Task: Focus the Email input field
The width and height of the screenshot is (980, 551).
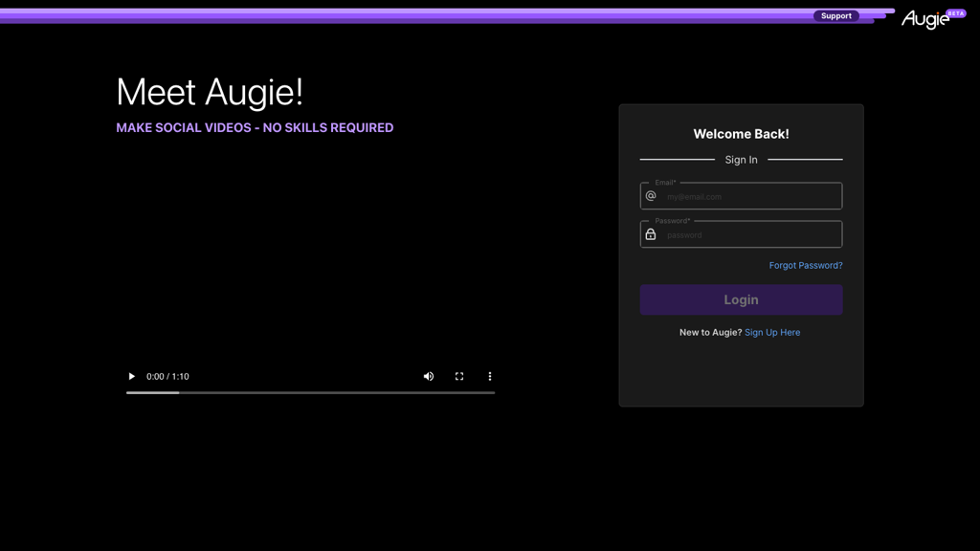Action: click(x=756, y=195)
